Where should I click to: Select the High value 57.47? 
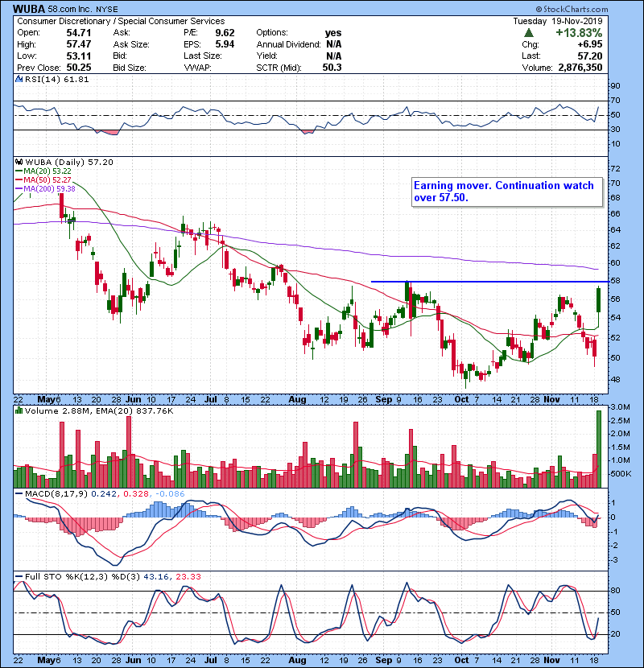(78, 44)
